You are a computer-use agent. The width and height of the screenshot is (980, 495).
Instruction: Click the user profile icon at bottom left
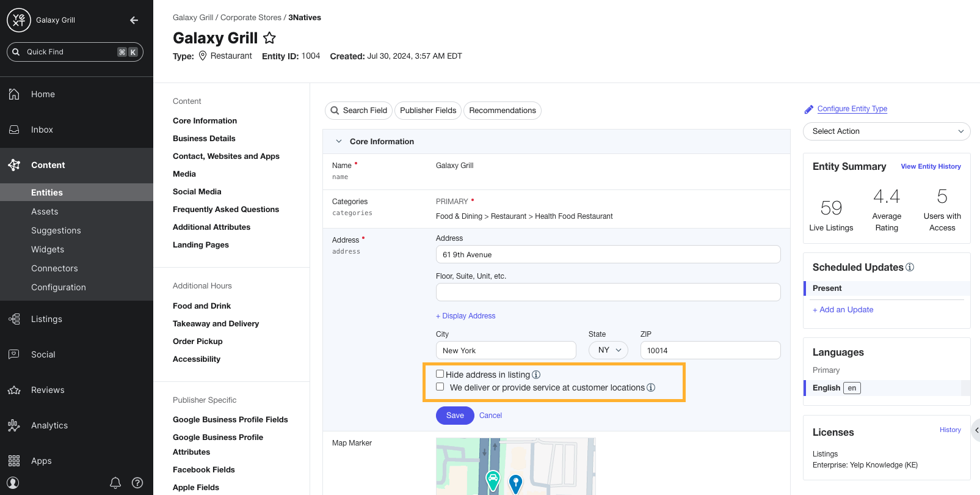click(13, 483)
